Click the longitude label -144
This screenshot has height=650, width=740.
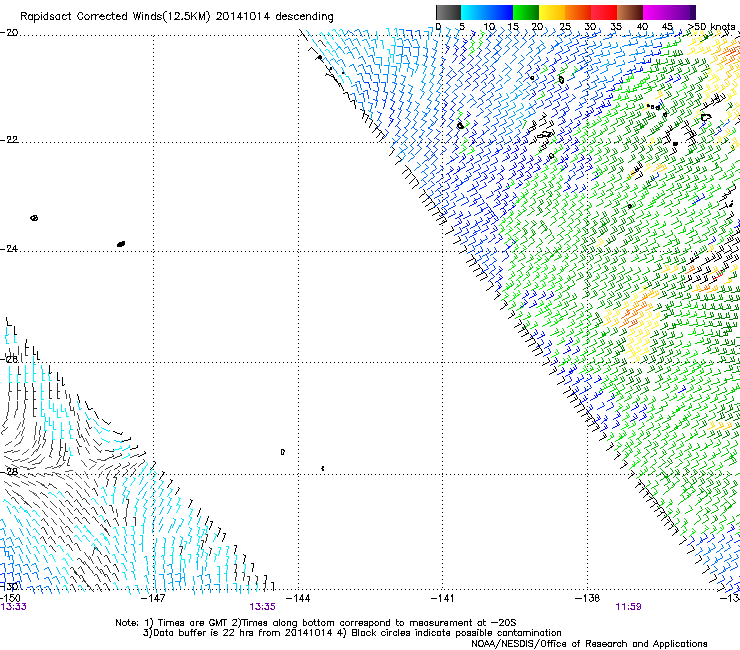point(298,599)
